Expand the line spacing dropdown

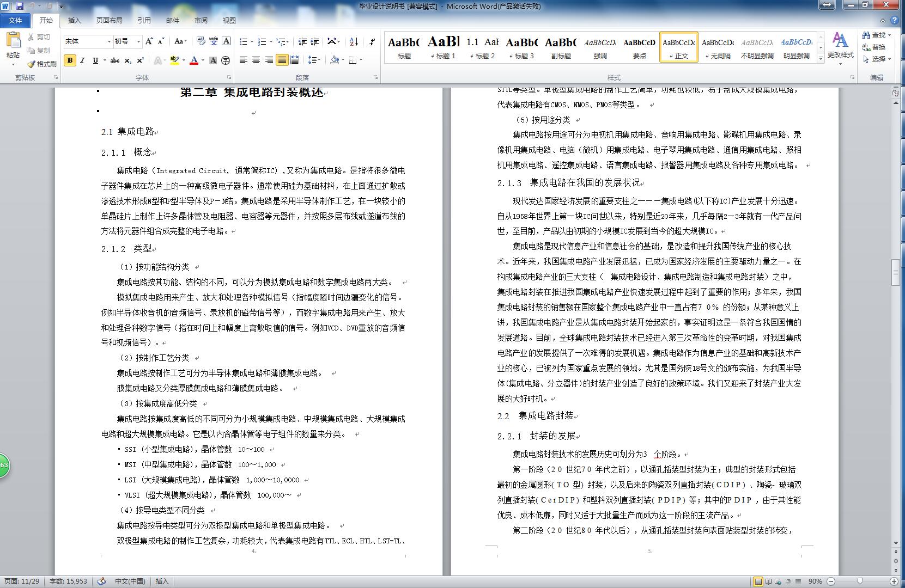[319, 60]
